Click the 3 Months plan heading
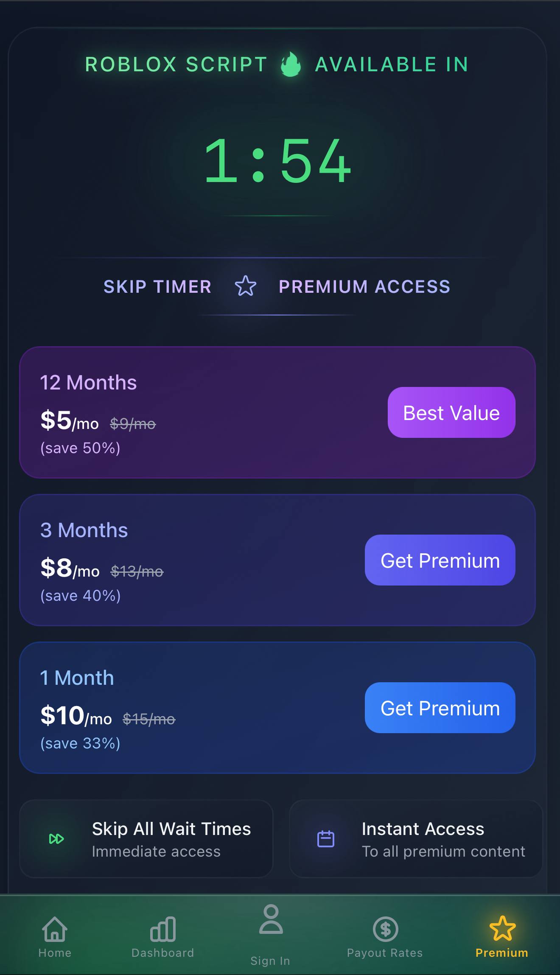Screen dimensions: 560x975 coord(84,530)
